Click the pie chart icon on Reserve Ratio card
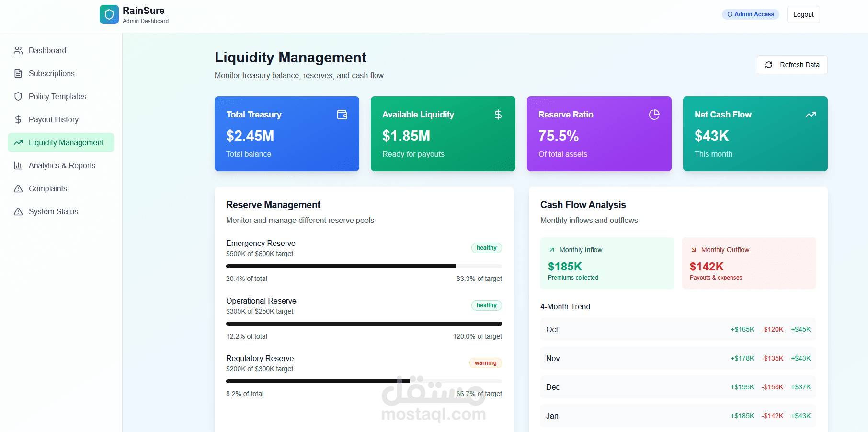The height and width of the screenshot is (432, 868). click(654, 115)
